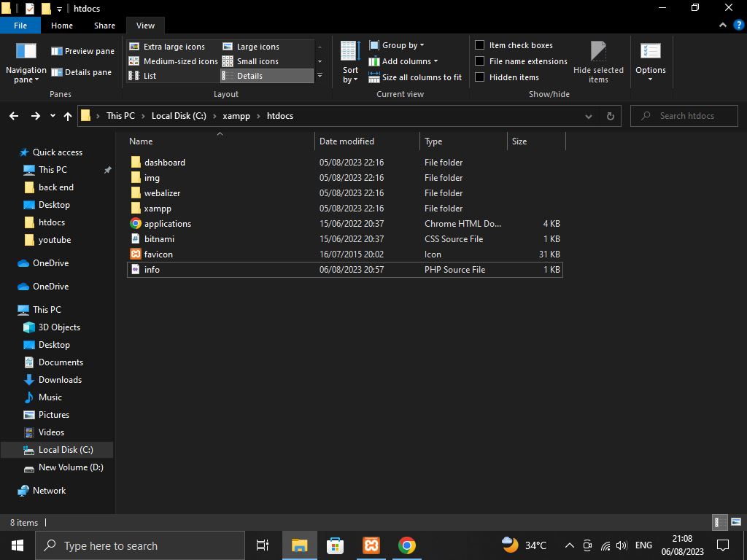Click the Search htdocs field
The height and width of the screenshot is (560, 747).
click(684, 116)
